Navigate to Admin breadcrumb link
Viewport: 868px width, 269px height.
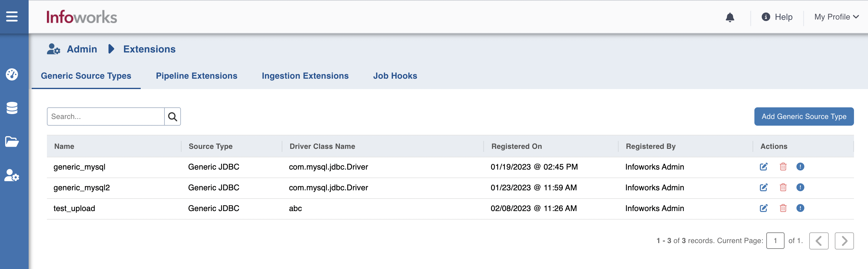click(x=82, y=49)
